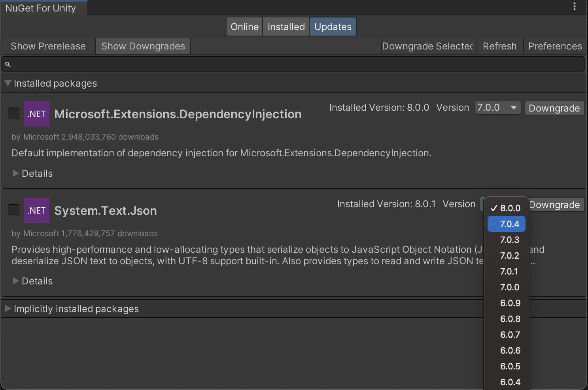Choose version 6.0.9 from the list

[x=507, y=303]
